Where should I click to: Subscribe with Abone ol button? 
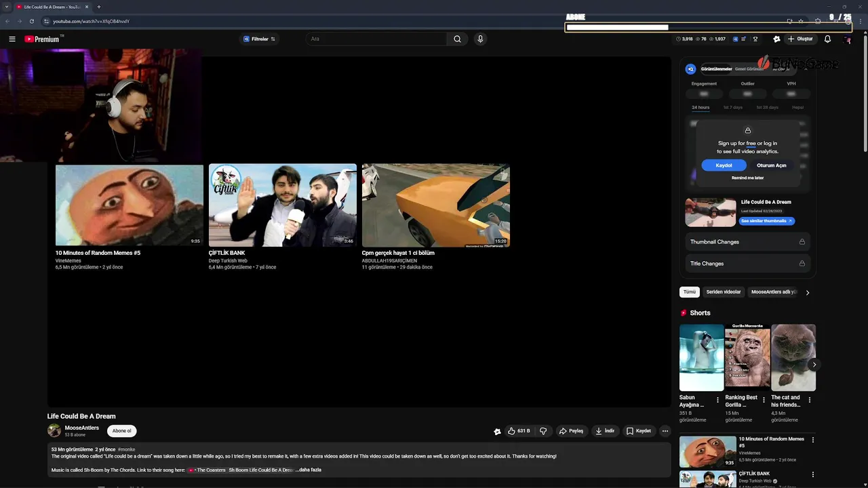122,431
